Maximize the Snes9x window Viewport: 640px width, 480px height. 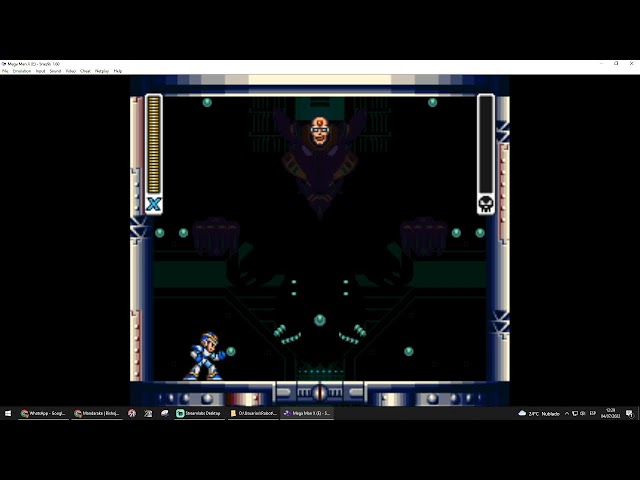coord(616,64)
